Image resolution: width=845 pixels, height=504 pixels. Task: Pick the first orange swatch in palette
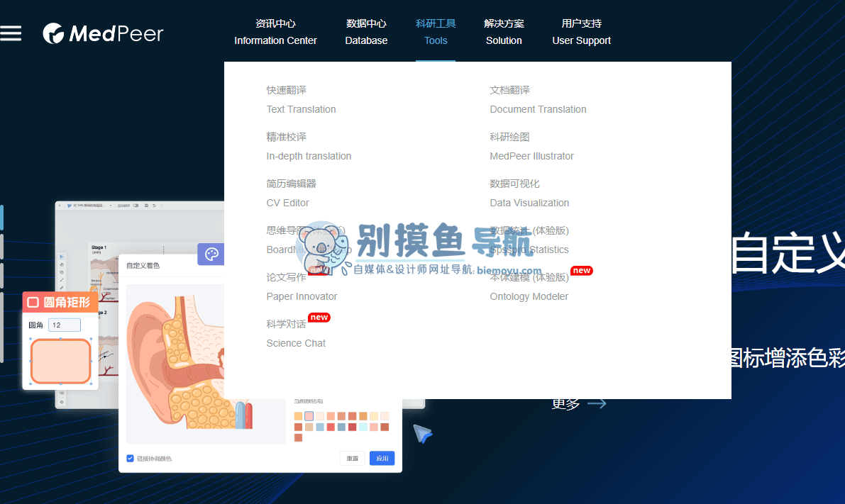[298, 415]
